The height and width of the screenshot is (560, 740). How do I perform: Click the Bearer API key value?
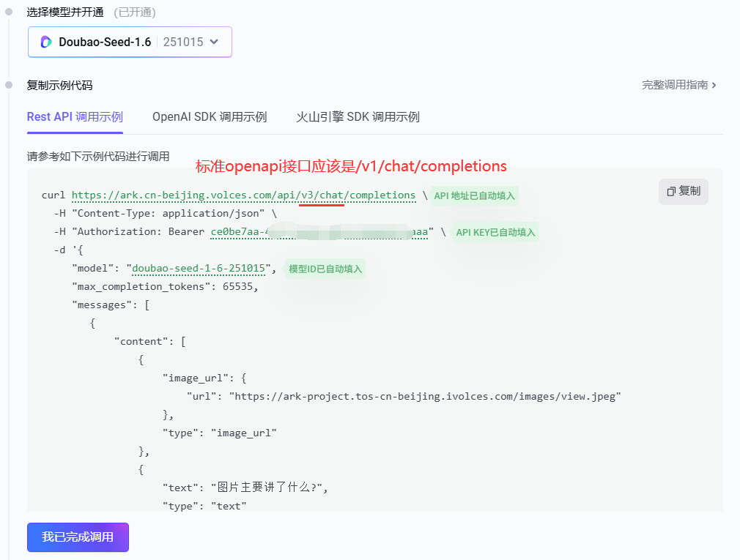tap(319, 232)
